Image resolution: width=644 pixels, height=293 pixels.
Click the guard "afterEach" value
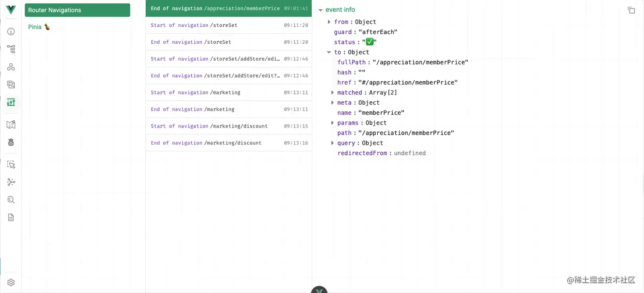coord(378,32)
